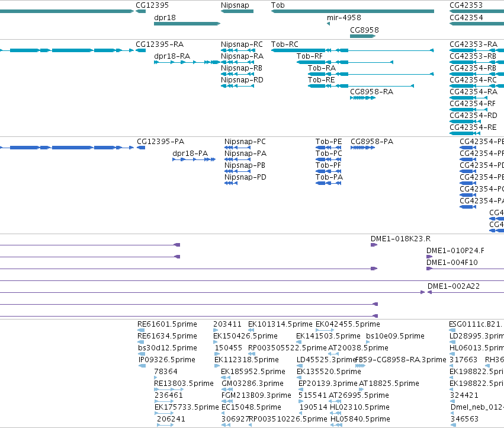Select the 346563 feature
This screenshot has width=504, height=428.
click(x=453, y=426)
